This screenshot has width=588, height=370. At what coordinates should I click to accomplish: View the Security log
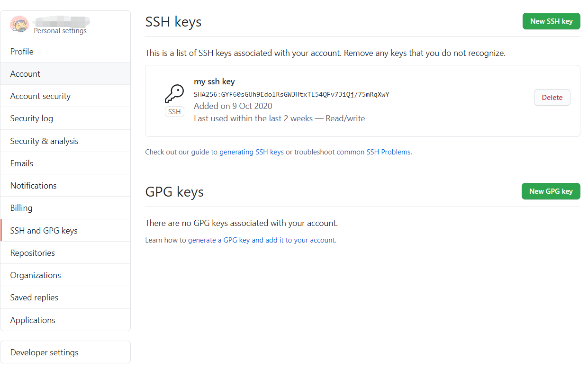coord(32,118)
